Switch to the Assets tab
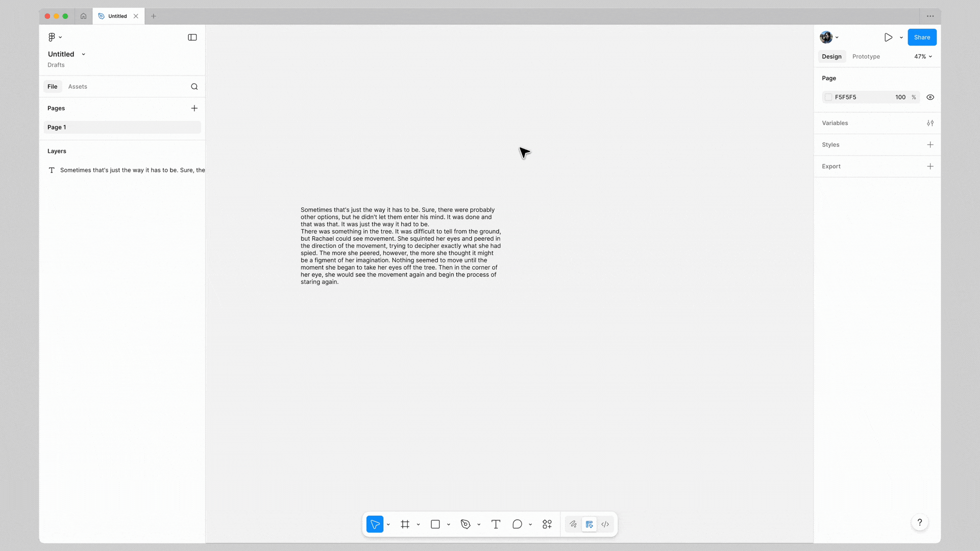This screenshot has height=551, width=980. coord(78,87)
